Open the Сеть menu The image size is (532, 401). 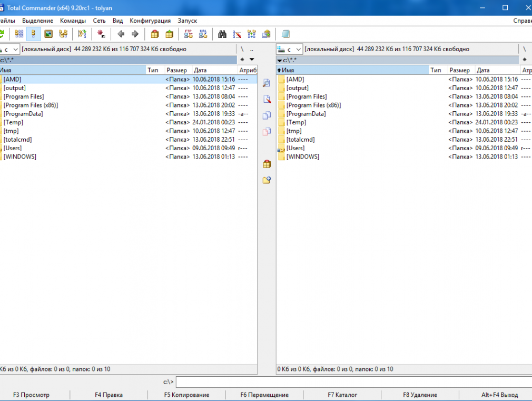click(x=99, y=21)
